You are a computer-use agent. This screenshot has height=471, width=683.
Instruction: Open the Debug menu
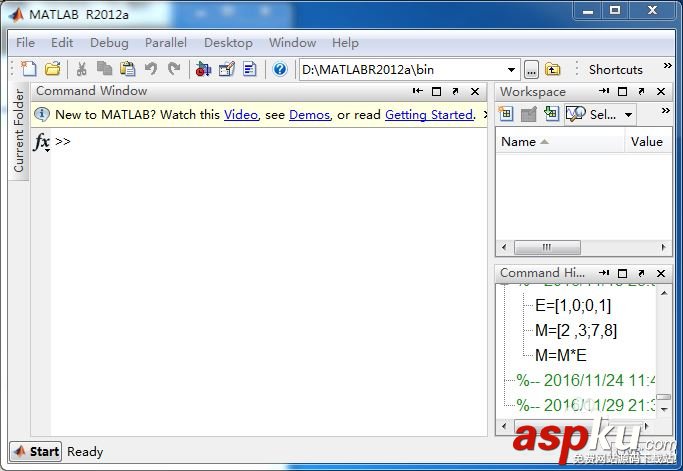(109, 43)
